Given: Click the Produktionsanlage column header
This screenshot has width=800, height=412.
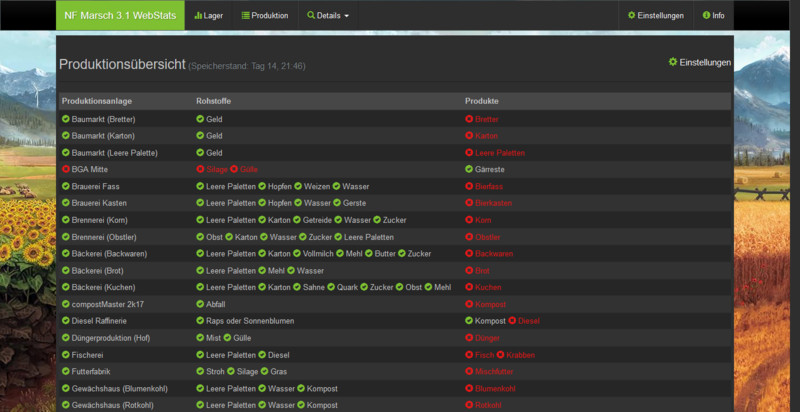Looking at the screenshot, I should tap(96, 101).
